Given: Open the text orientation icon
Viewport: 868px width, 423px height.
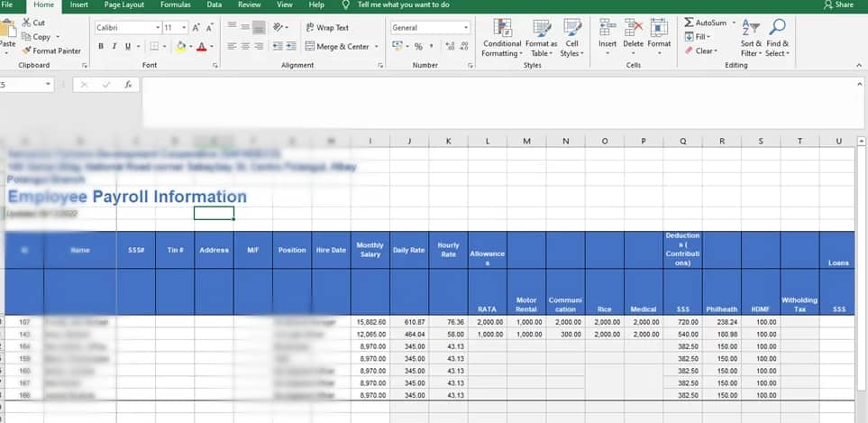Looking at the screenshot, I should 279,27.
